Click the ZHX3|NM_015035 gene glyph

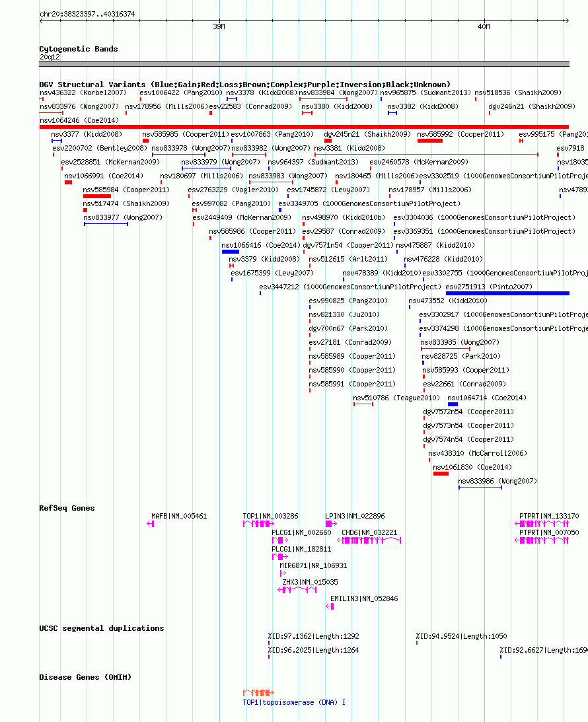click(x=297, y=590)
